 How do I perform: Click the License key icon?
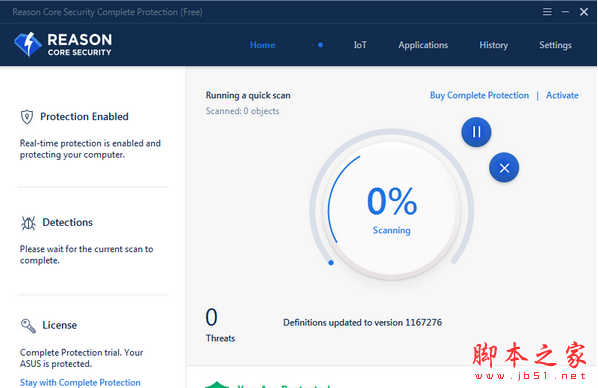[x=28, y=326]
